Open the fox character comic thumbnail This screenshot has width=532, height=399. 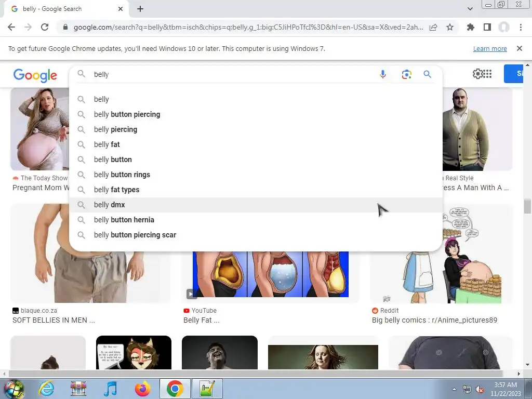(134, 353)
